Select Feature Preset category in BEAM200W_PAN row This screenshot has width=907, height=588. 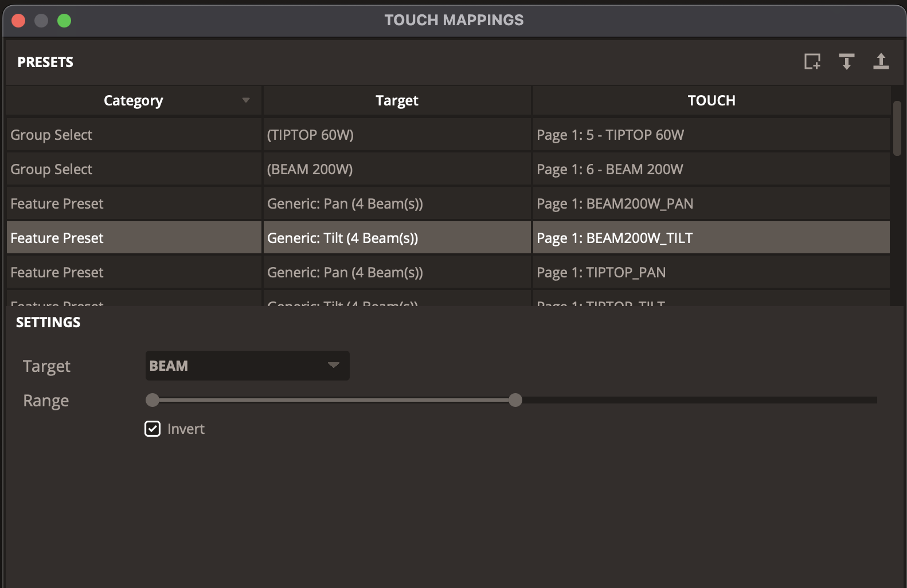tap(134, 203)
